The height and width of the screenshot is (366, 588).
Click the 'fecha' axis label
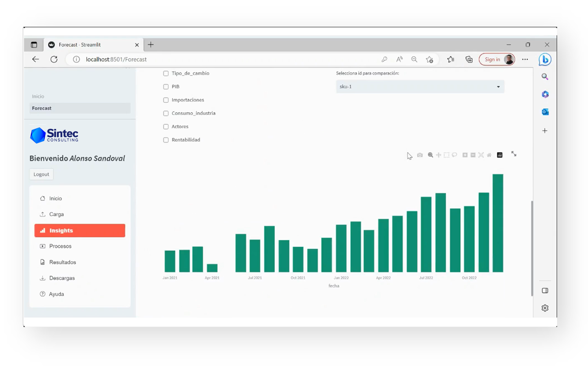point(334,286)
